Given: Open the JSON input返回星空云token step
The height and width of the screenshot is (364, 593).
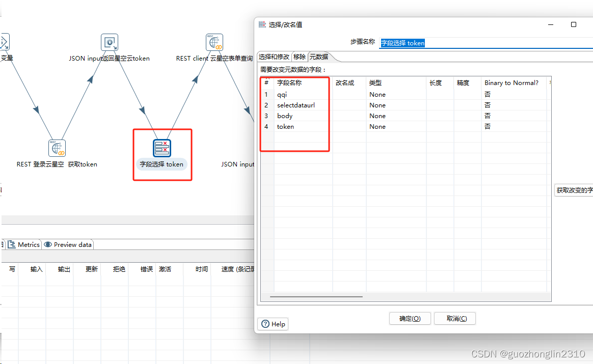Looking at the screenshot, I should pyautogui.click(x=109, y=42).
